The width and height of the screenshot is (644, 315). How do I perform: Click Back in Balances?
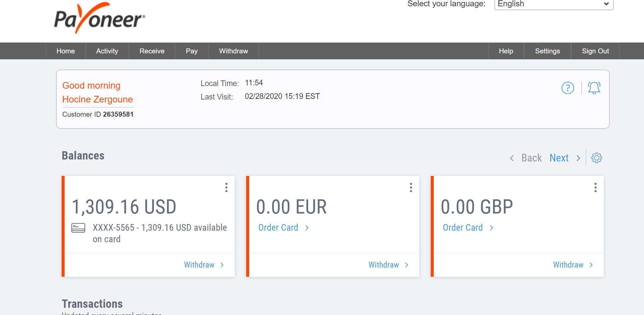(531, 158)
